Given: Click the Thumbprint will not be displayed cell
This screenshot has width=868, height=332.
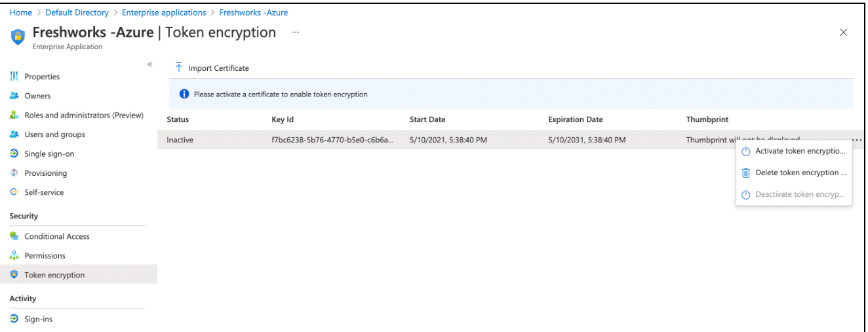Looking at the screenshot, I should pyautogui.click(x=743, y=140).
